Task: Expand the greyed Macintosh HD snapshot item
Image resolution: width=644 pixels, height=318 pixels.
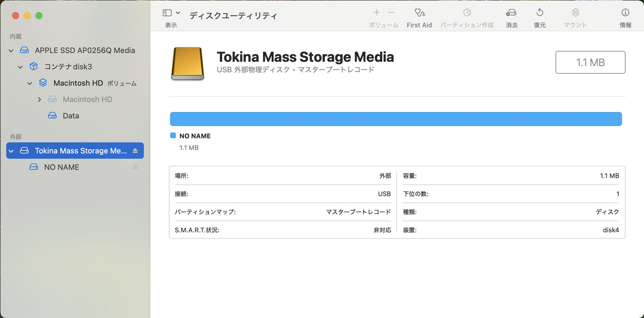Action: click(39, 100)
